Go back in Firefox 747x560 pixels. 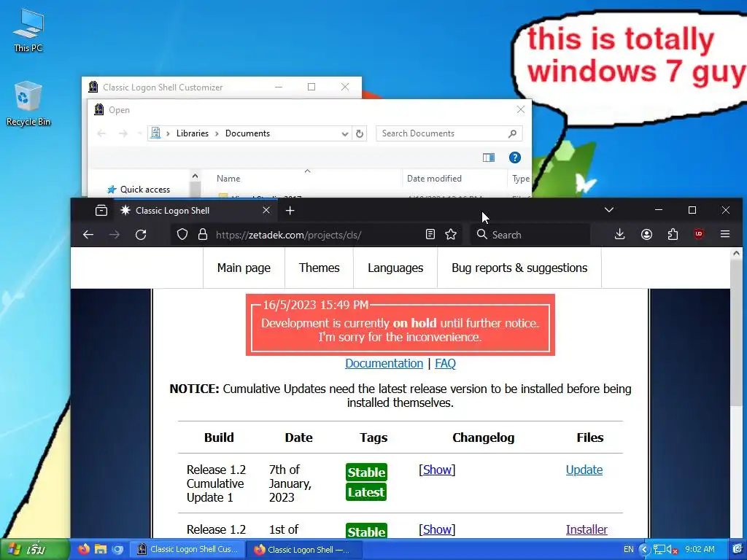[88, 234]
